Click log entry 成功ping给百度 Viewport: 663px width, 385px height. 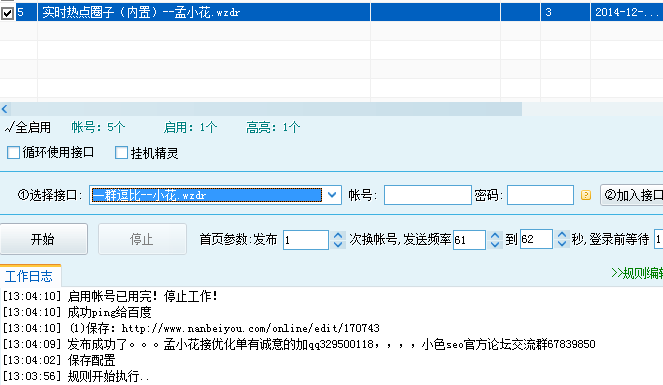[x=77, y=312]
